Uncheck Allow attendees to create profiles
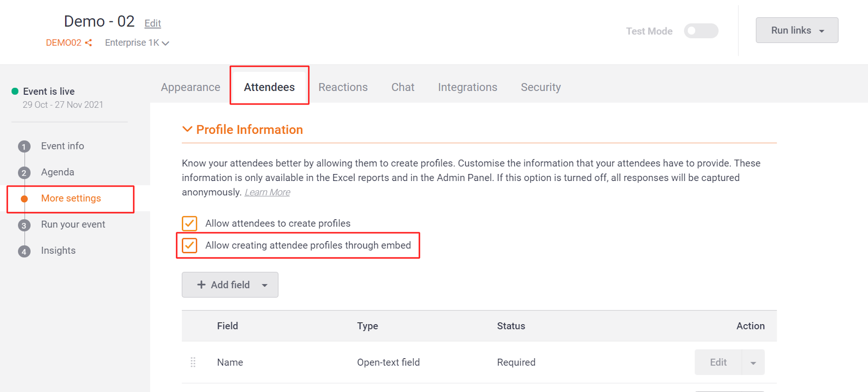Image resolution: width=868 pixels, height=392 pixels. click(x=189, y=223)
